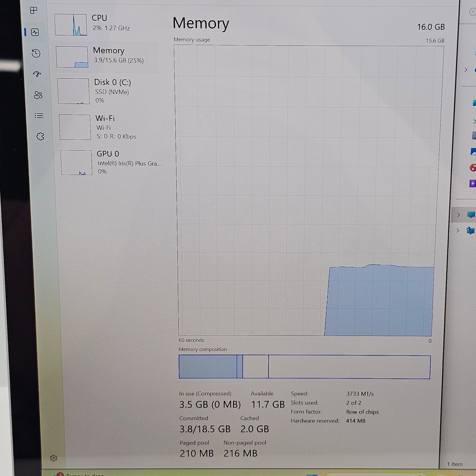Click the GPU 0 mini graph thumbnail

tap(76, 163)
